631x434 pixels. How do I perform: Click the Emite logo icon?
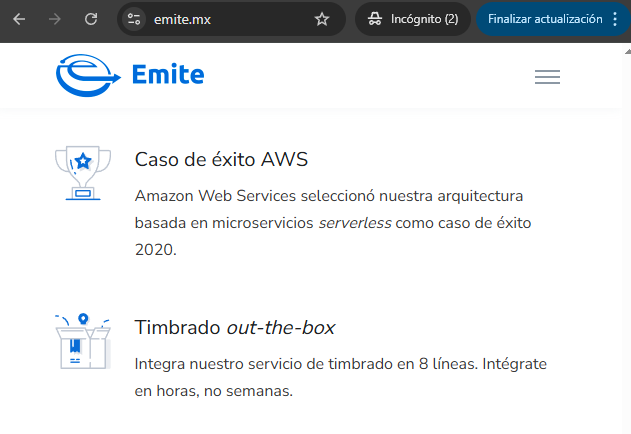tap(88, 75)
